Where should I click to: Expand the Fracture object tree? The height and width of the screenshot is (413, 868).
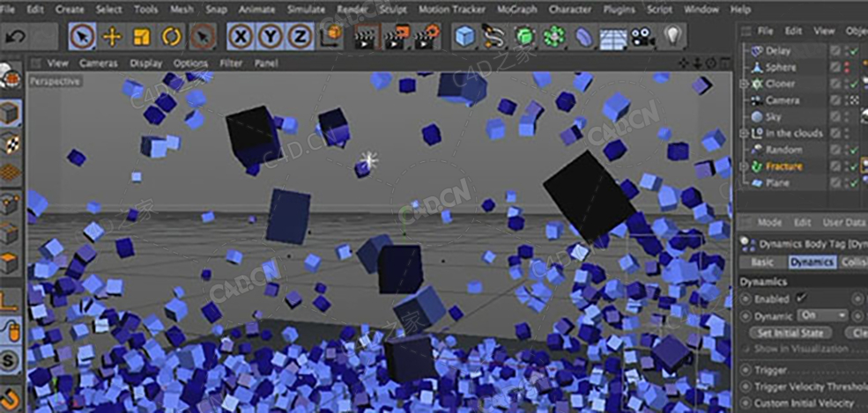(x=744, y=166)
